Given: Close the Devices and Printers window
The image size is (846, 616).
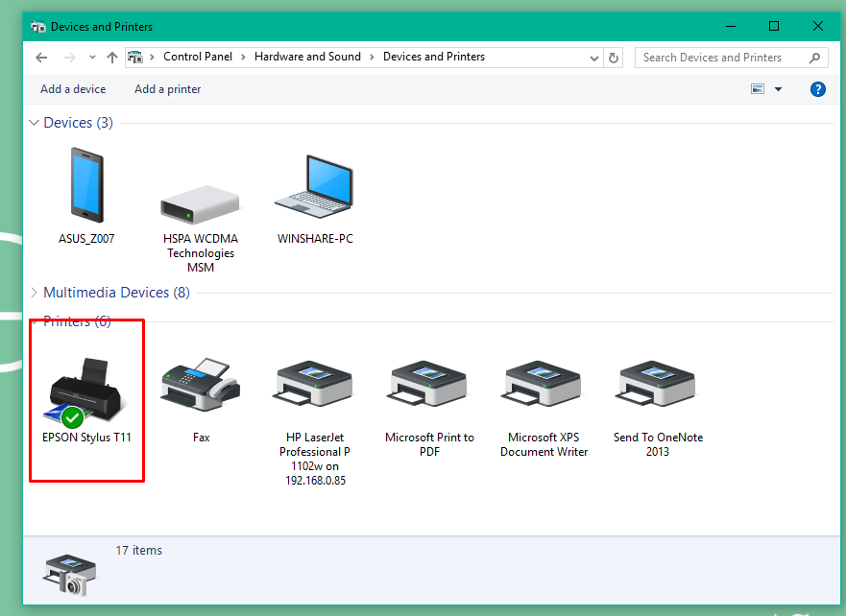Looking at the screenshot, I should pos(817,26).
